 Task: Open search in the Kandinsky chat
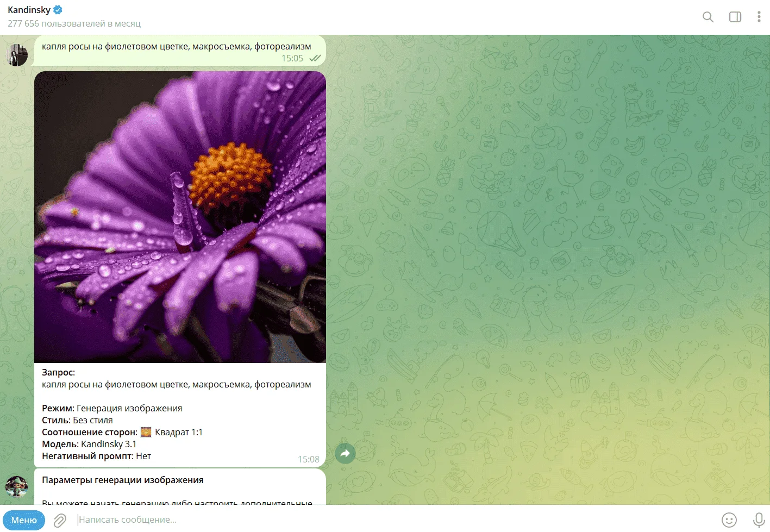coord(708,17)
